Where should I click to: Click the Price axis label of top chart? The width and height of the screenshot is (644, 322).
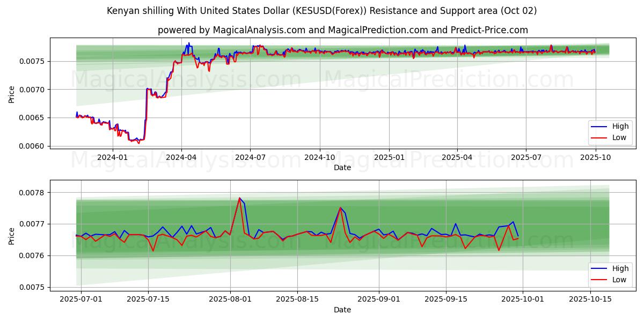coord(12,94)
